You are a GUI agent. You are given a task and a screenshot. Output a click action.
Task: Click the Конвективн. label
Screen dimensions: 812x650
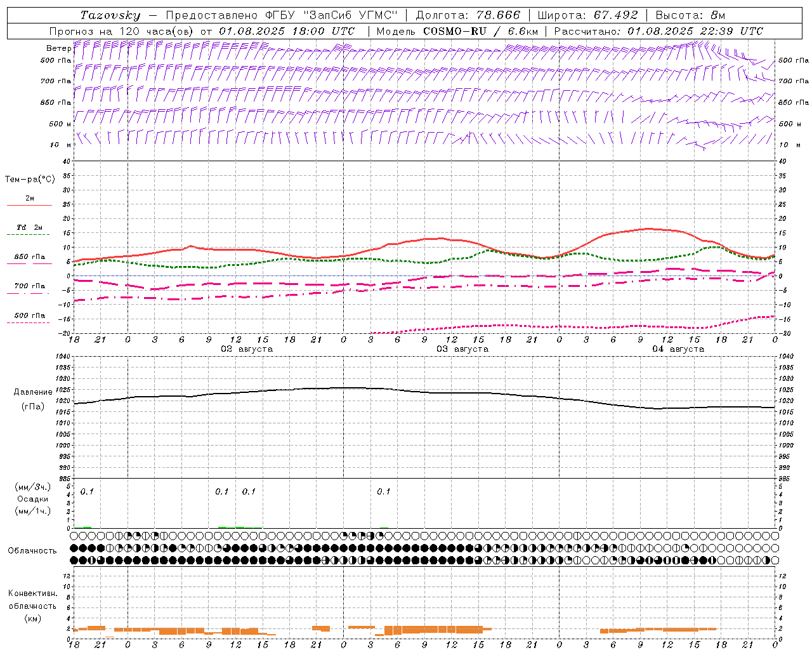point(33,594)
